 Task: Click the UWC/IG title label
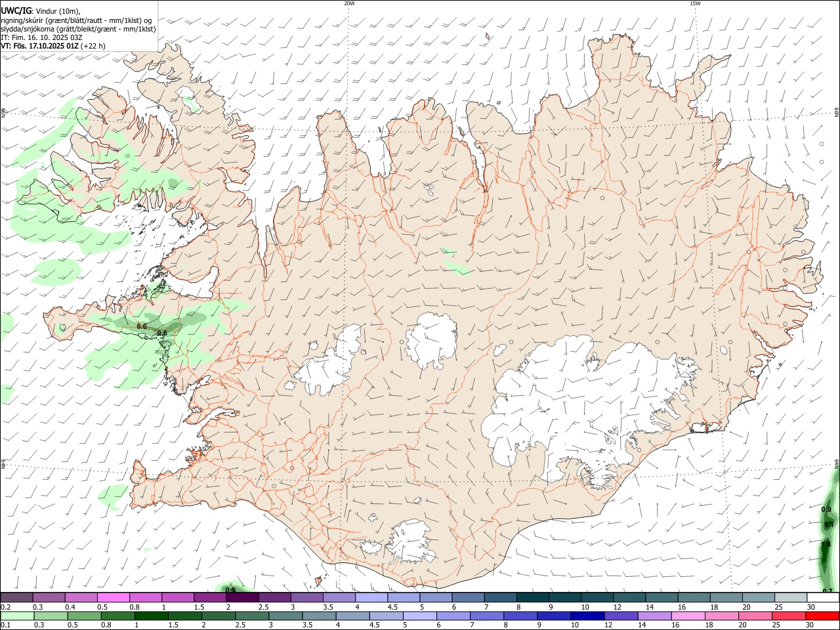click(16, 11)
